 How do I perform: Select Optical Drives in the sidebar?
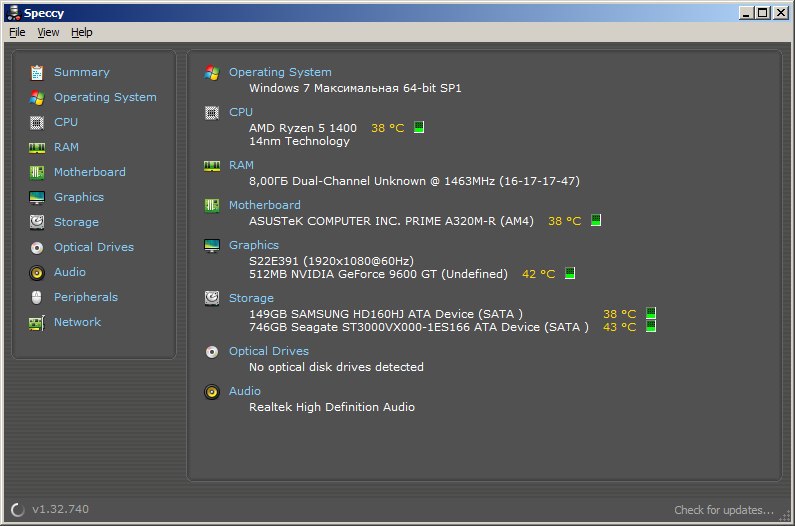[x=94, y=247]
